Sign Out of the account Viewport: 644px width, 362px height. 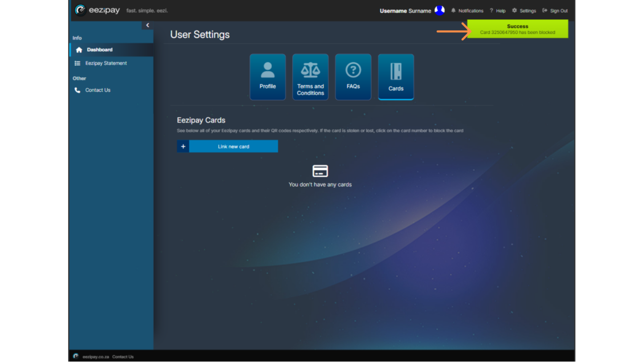(555, 11)
